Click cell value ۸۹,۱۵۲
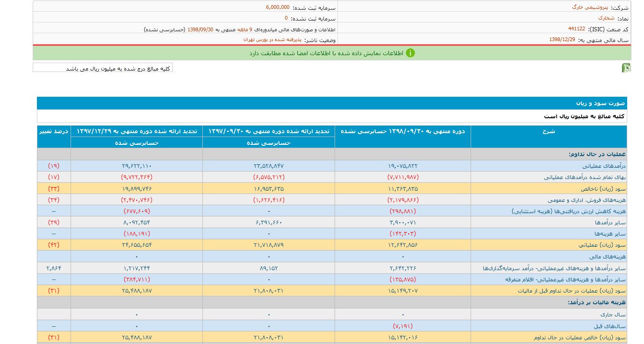The height and width of the screenshot is (344, 644). (x=269, y=268)
